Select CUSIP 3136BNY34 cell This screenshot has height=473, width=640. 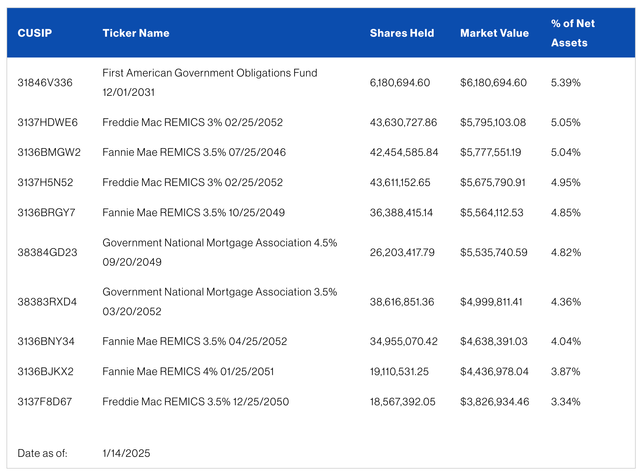coord(46,342)
